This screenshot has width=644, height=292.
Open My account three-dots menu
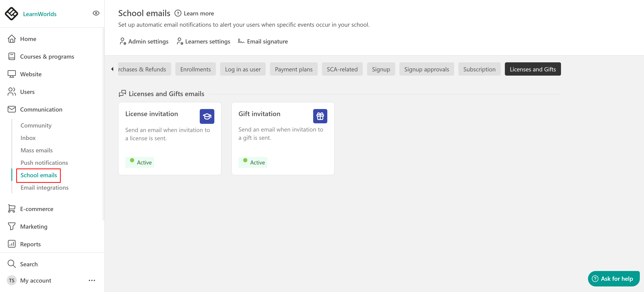tap(92, 280)
